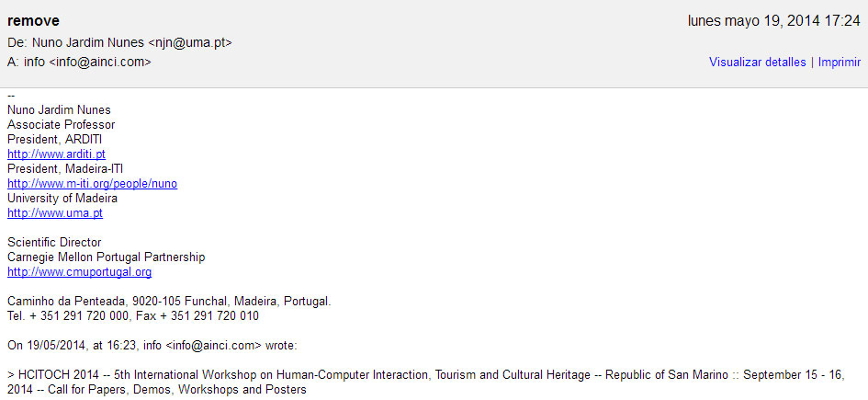
Task: Visit the cmuportugal.org link
Action: (79, 272)
